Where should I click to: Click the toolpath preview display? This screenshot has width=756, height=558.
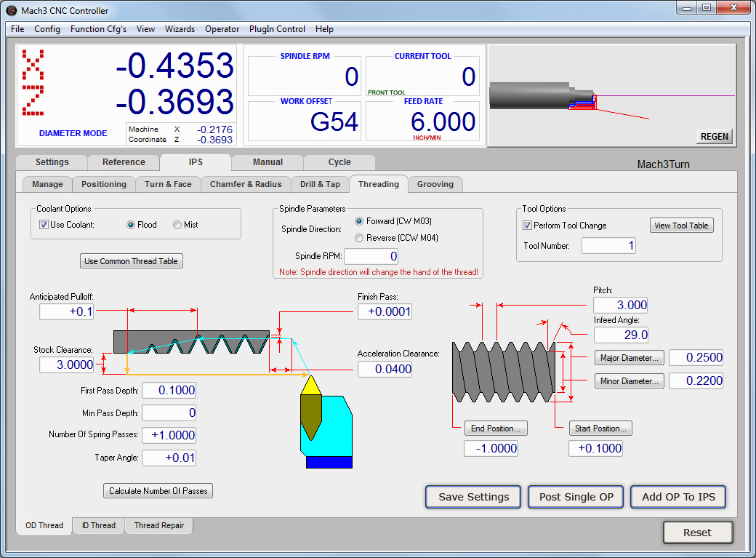coord(611,95)
